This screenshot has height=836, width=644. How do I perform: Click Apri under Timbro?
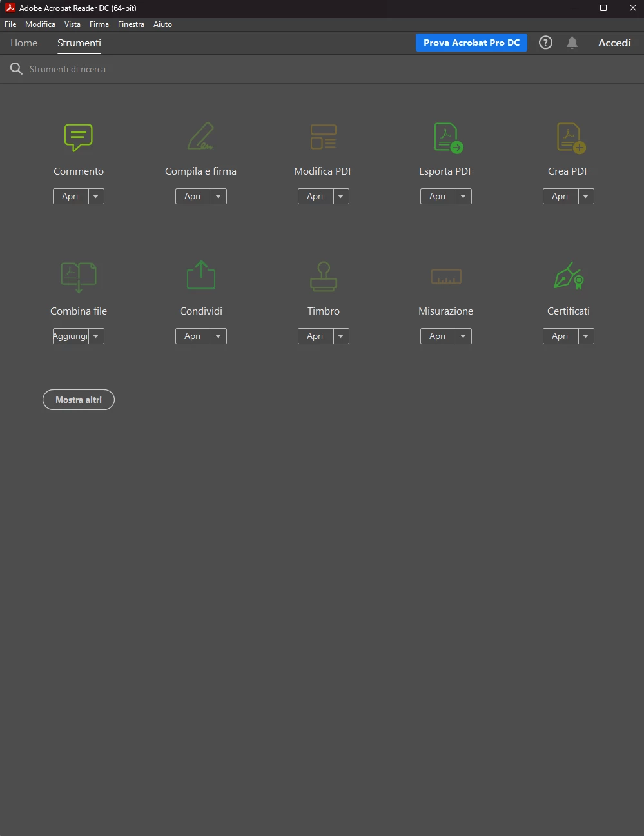point(315,336)
